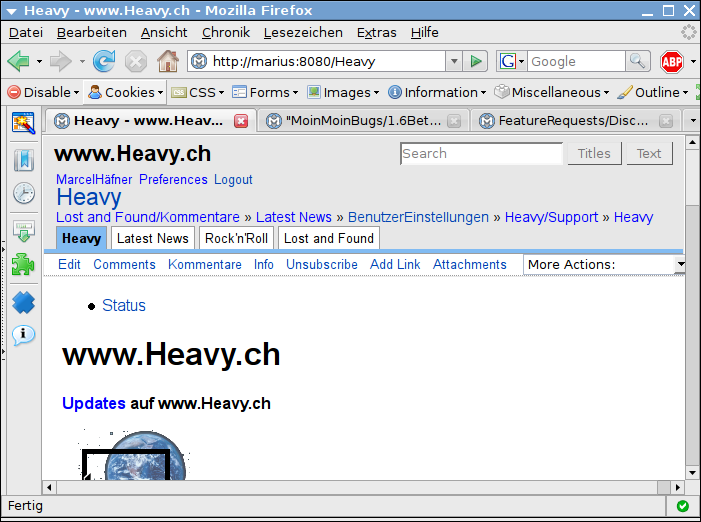
Task: Click the blue info bubble sidebar icon
Action: click(x=23, y=334)
